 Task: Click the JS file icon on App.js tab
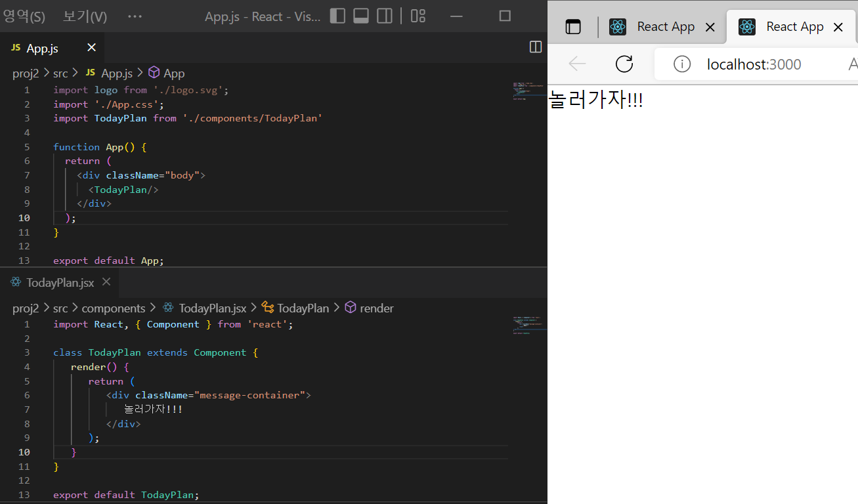pyautogui.click(x=16, y=48)
